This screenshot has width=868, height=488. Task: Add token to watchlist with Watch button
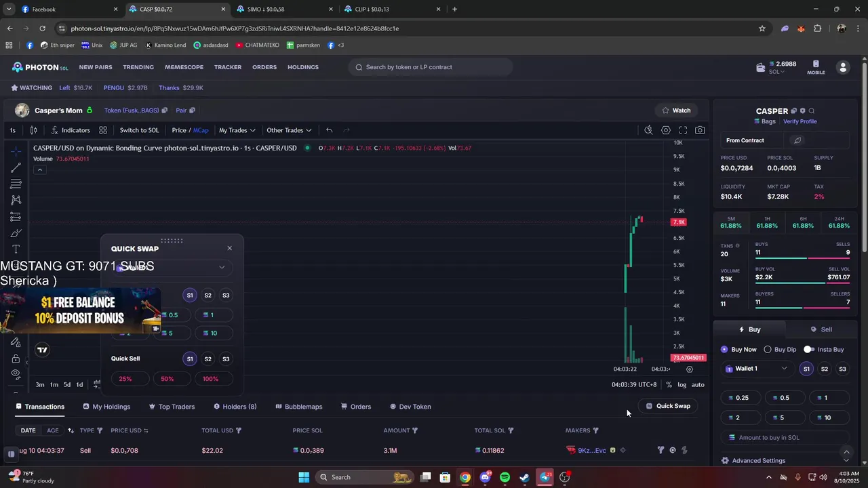coord(676,110)
